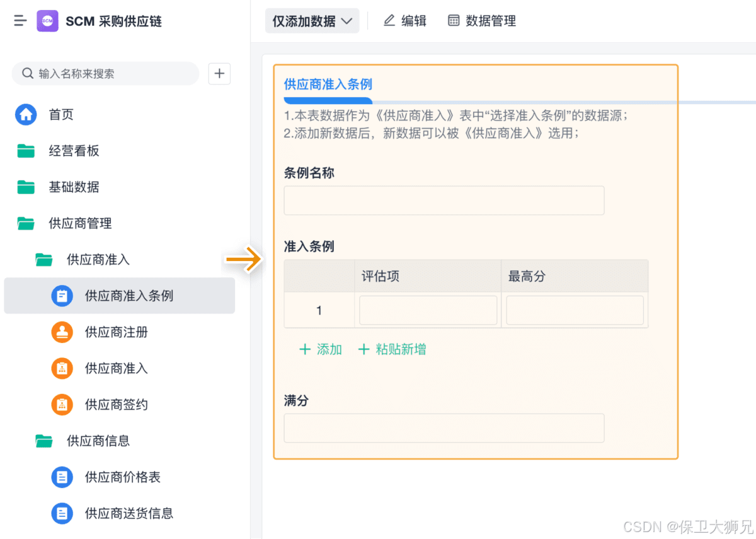Click the 供应商管理 open folder icon
This screenshot has height=539, width=756.
click(x=26, y=223)
